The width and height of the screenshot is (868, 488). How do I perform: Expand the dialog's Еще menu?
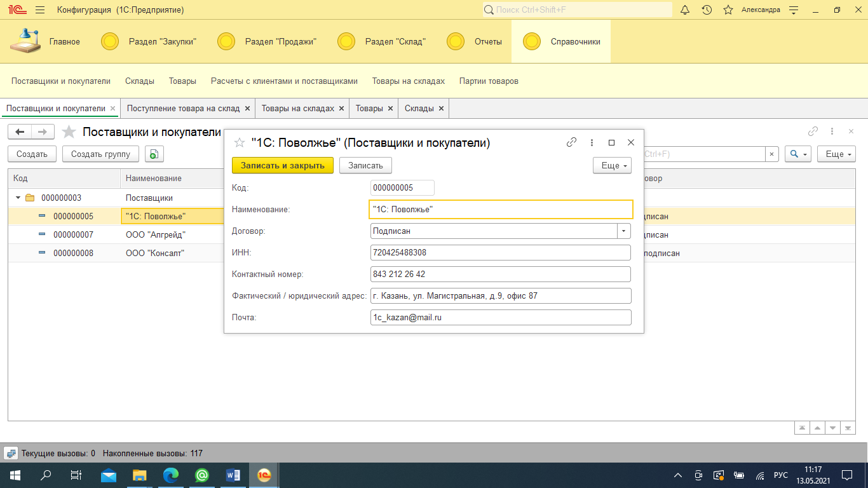tap(612, 165)
